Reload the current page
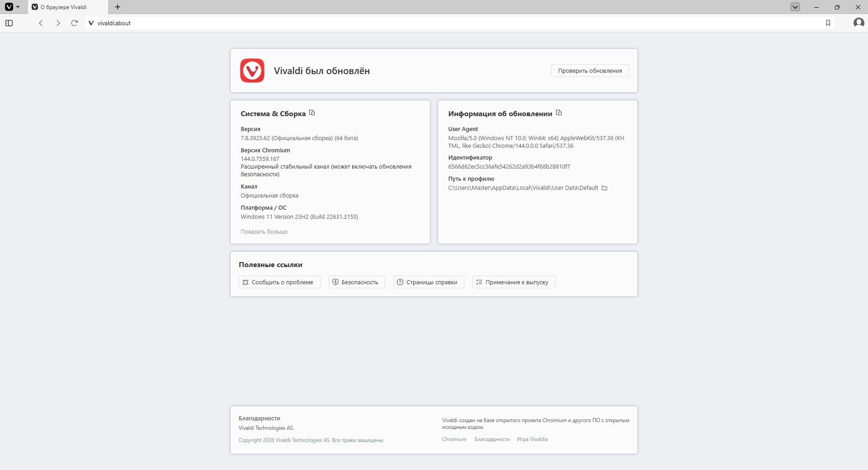Image resolution: width=868 pixels, height=470 pixels. coord(75,23)
